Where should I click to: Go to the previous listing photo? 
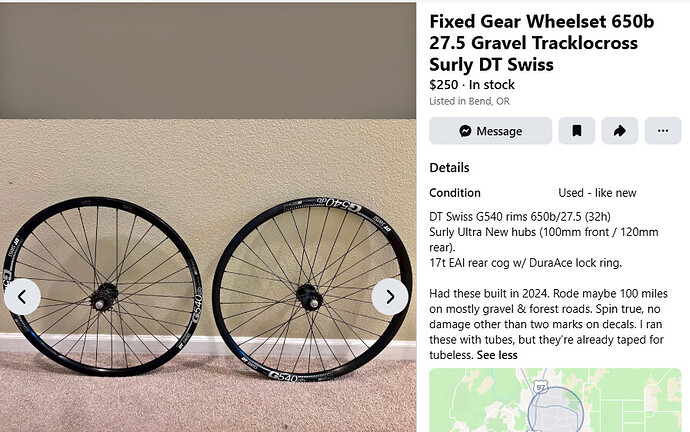pyautogui.click(x=22, y=296)
